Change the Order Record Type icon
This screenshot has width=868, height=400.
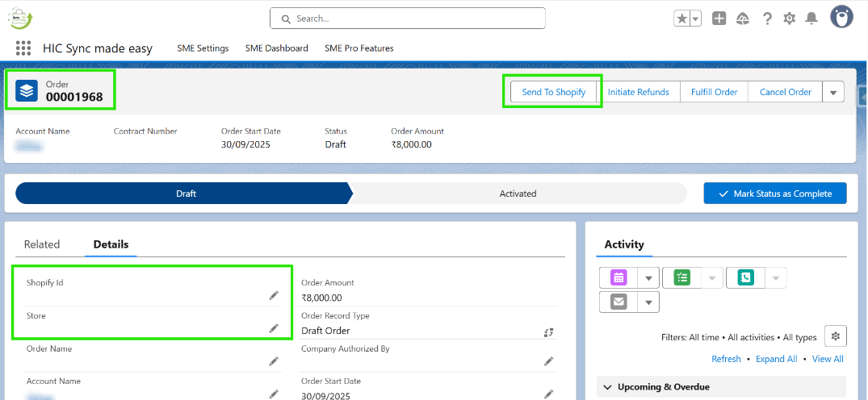pos(548,332)
